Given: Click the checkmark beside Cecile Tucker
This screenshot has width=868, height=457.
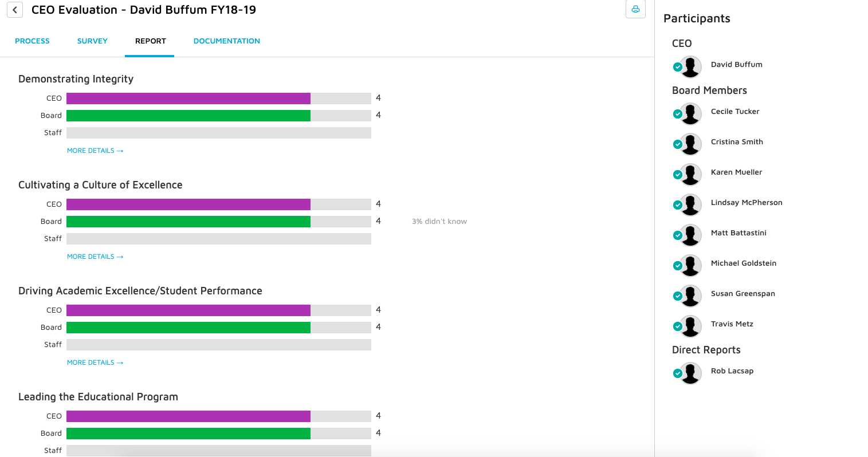Looking at the screenshot, I should point(678,114).
